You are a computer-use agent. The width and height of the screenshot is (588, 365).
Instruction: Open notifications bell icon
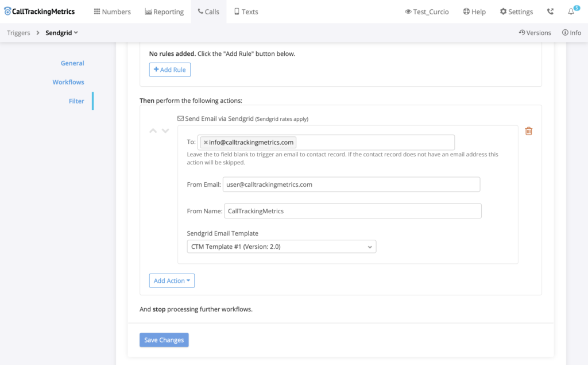tap(571, 11)
